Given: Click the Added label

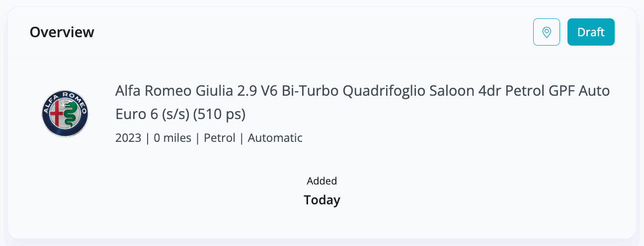Looking at the screenshot, I should [x=322, y=181].
